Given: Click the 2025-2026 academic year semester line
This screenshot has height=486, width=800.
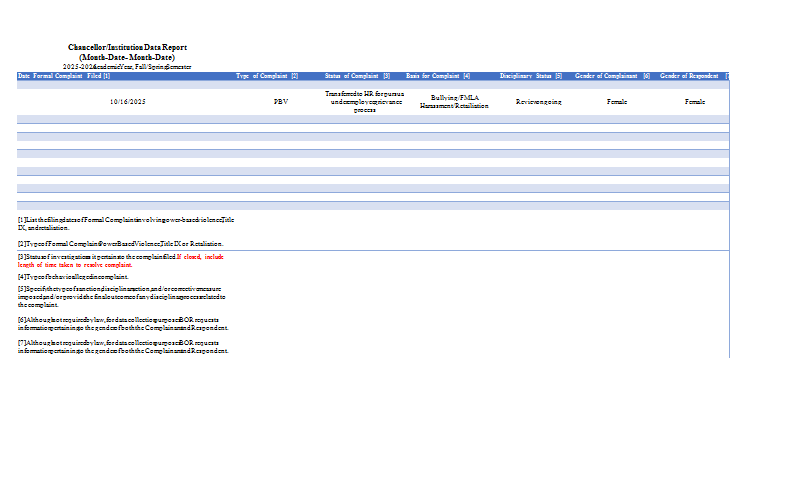Looking at the screenshot, I should point(127,66).
